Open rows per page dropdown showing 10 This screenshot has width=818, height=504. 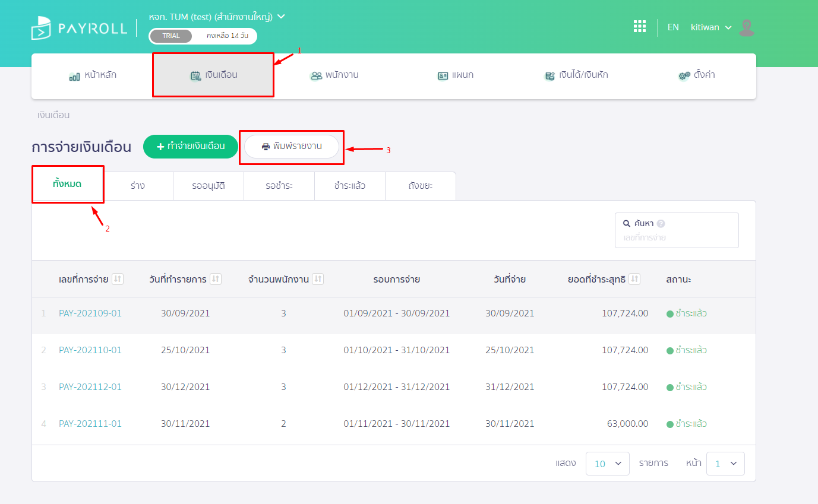point(607,464)
